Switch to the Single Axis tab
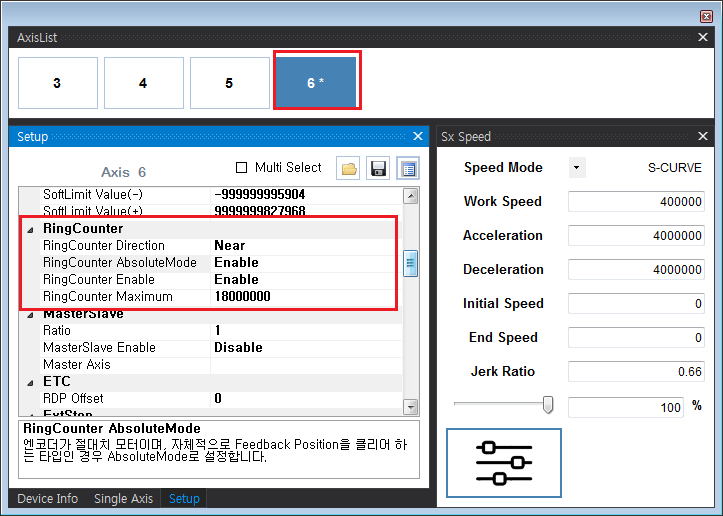Image resolution: width=723 pixels, height=516 pixels. pyautogui.click(x=124, y=498)
